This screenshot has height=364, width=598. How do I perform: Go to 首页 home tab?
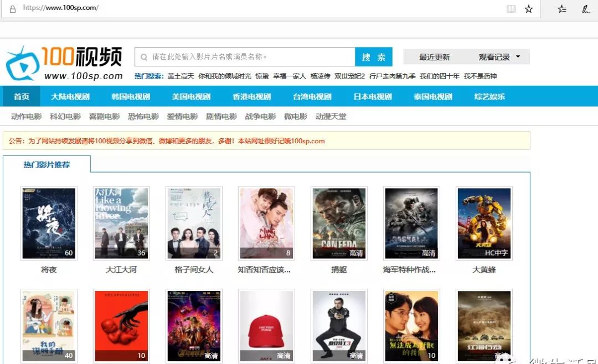22,96
